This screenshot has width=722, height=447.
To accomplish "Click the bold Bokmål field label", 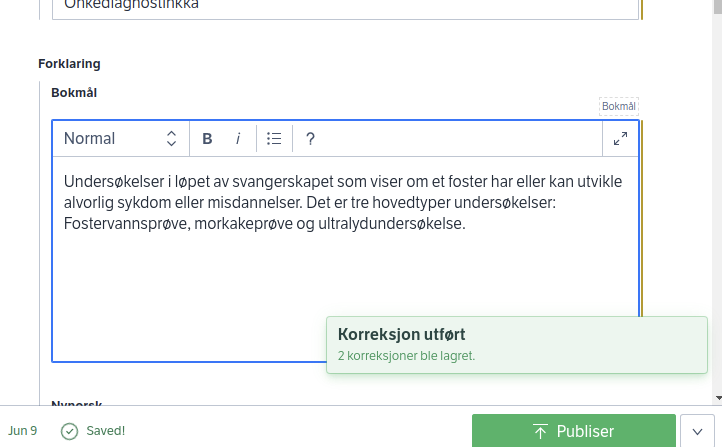I will coord(74,93).
